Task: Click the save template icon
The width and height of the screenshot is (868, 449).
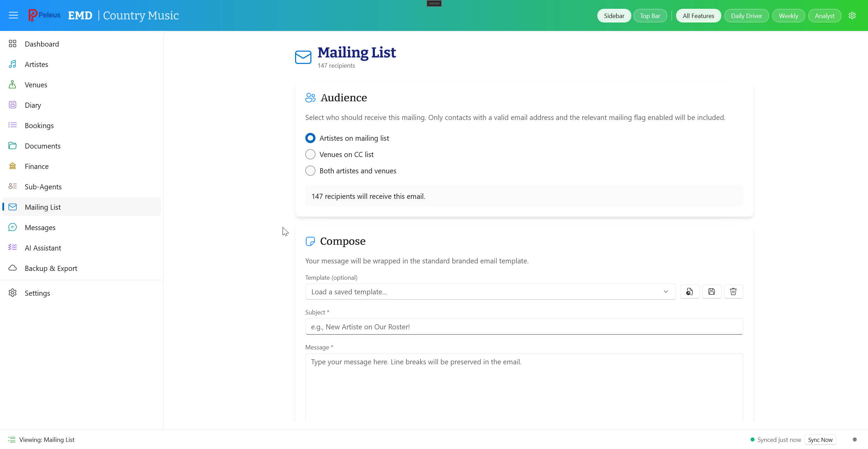Action: pyautogui.click(x=711, y=292)
